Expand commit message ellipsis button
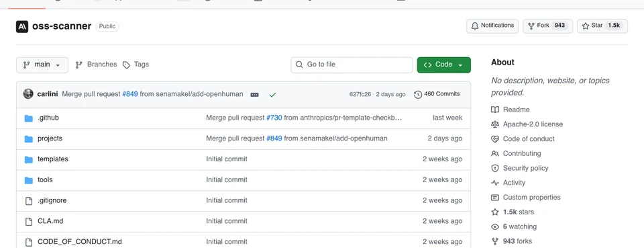This screenshot has height=248, width=644. click(255, 95)
